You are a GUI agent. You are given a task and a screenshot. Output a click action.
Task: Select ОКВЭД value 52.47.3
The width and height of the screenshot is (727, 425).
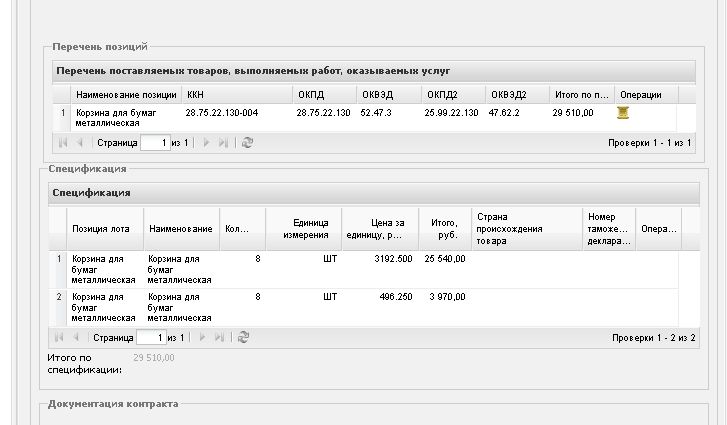376,113
